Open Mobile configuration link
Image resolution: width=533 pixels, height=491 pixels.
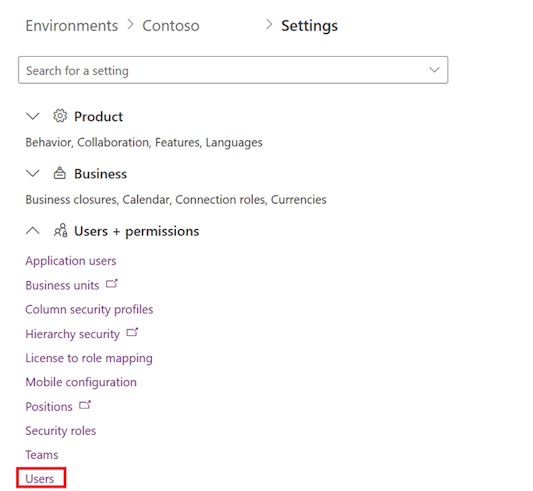point(81,382)
